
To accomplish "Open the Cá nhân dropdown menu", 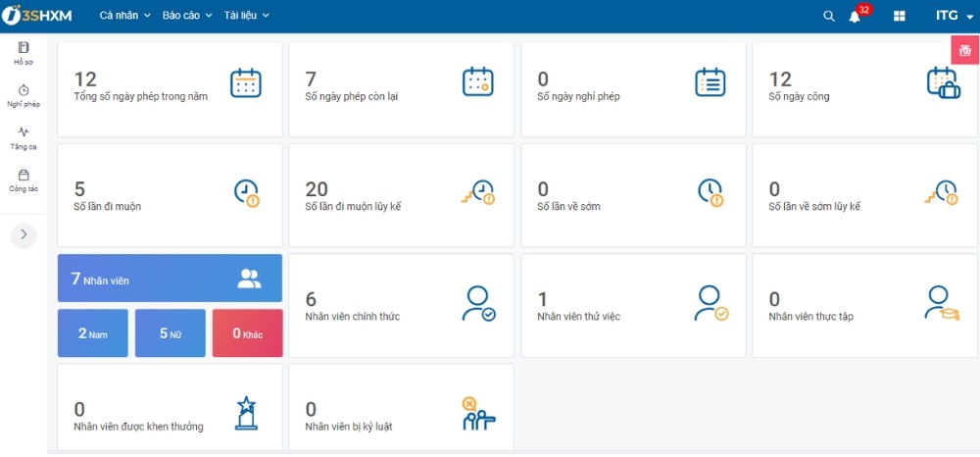I will point(125,16).
